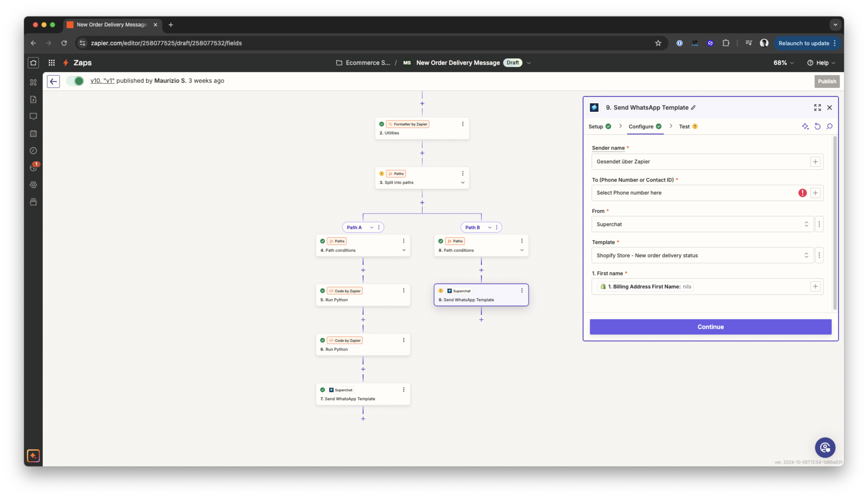The image size is (868, 498).
Task: Switch to the Test tab in step panel
Action: point(687,126)
